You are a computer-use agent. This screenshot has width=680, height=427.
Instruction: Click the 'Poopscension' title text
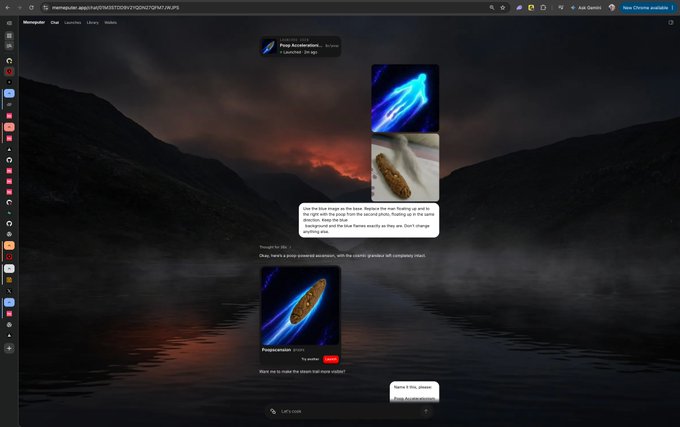276,350
